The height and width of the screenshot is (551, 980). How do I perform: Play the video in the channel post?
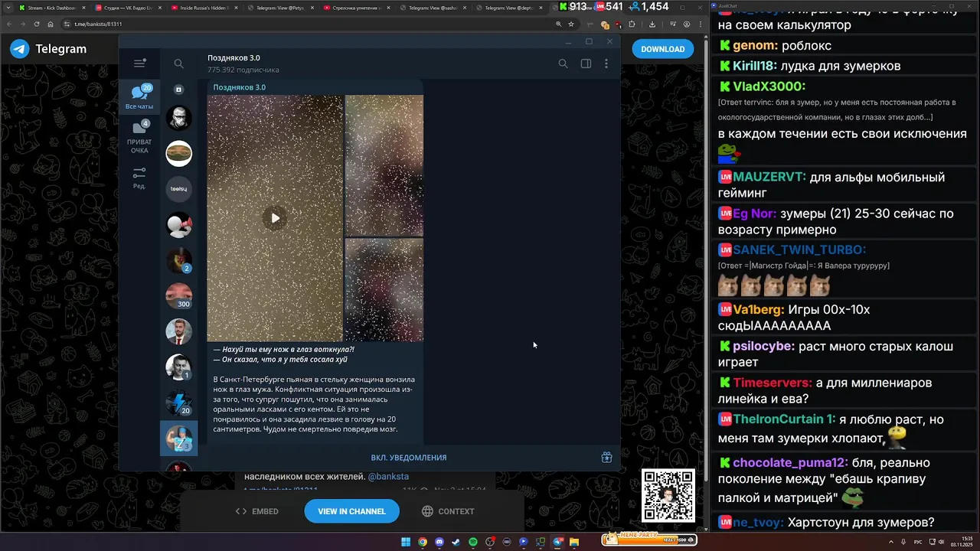(x=275, y=218)
